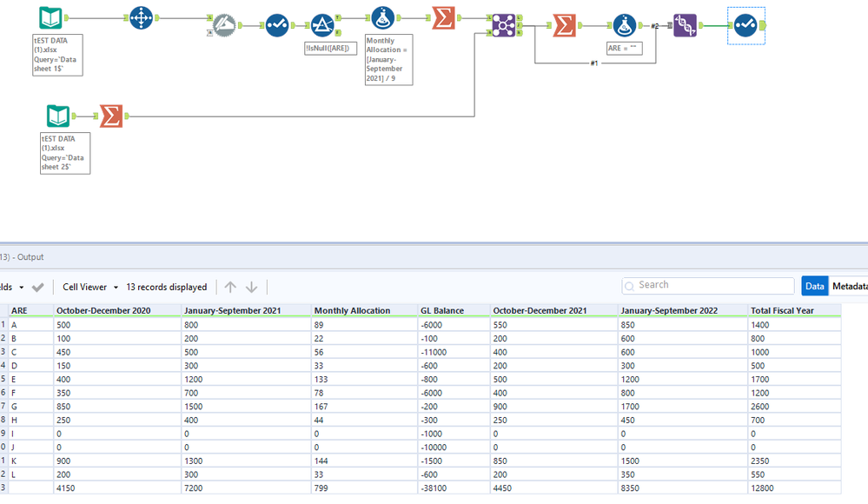The height and width of the screenshot is (504, 868).
Task: Select the Total Fiscal Year cell 2350
Action: (x=794, y=461)
